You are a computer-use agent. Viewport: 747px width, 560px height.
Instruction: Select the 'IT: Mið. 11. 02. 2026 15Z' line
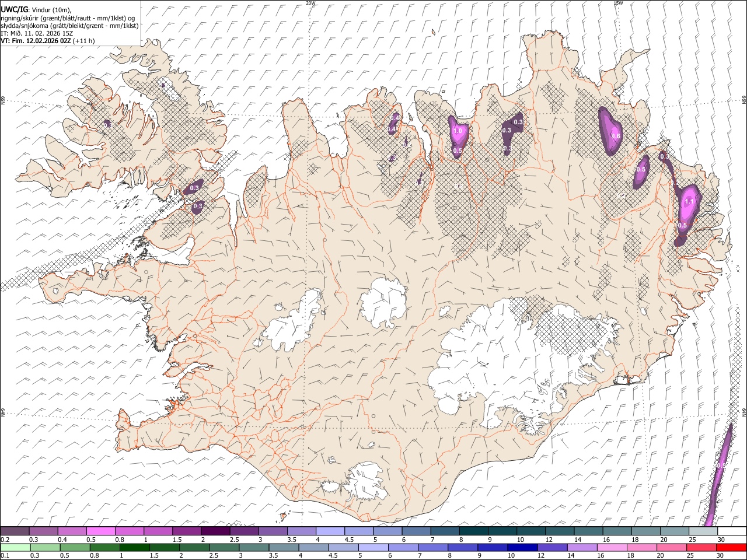point(36,33)
